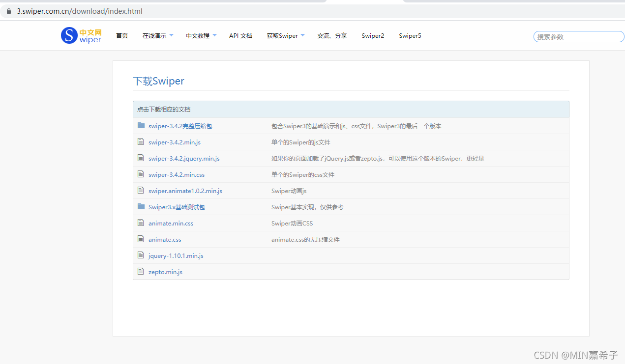625x364 pixels.
Task: Click description starting 包含Swiper3的基础演示
Action: pos(357,126)
